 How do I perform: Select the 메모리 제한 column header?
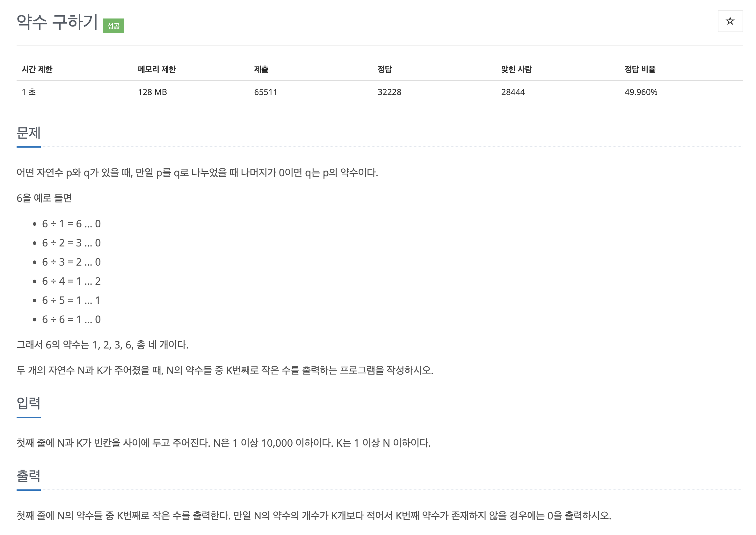coord(157,69)
